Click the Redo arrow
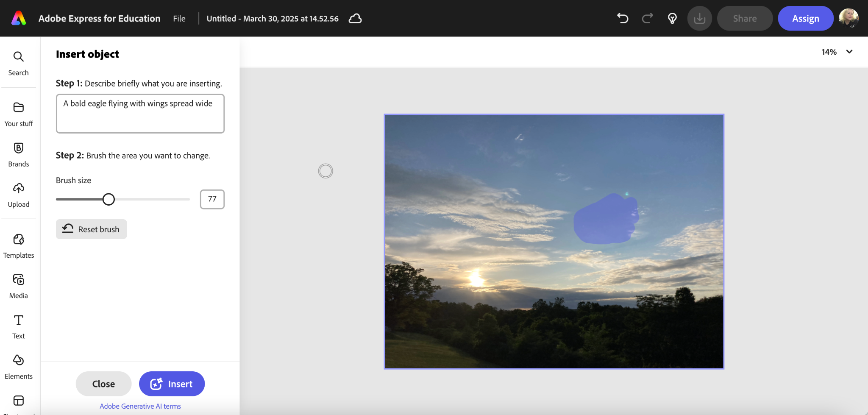This screenshot has width=868, height=415. tap(647, 18)
